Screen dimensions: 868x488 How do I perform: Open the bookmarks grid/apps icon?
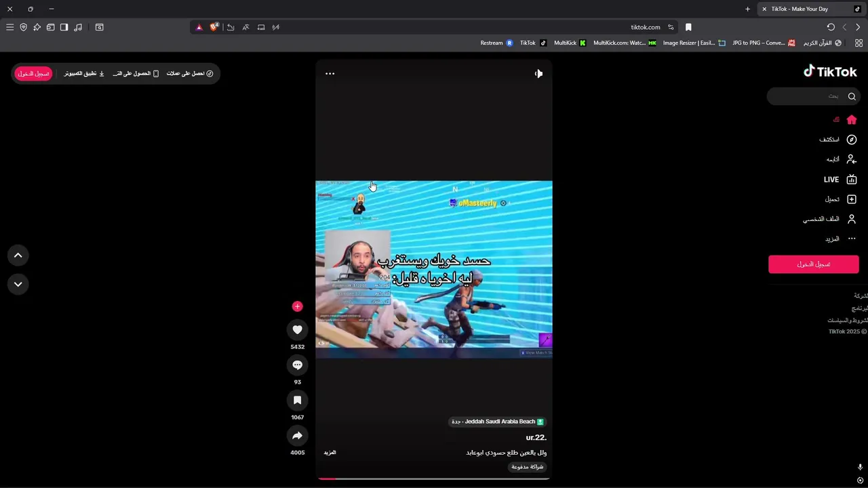(x=859, y=43)
